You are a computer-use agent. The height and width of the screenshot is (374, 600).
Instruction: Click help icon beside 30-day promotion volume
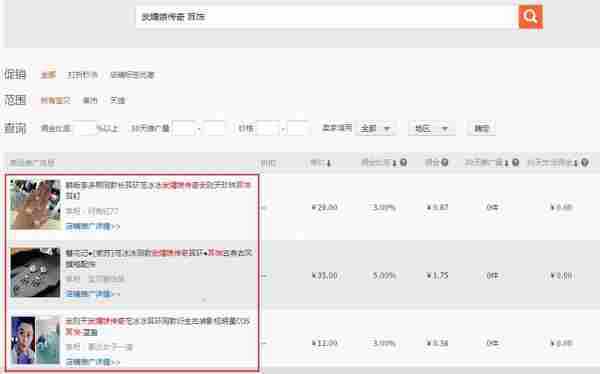point(515,163)
